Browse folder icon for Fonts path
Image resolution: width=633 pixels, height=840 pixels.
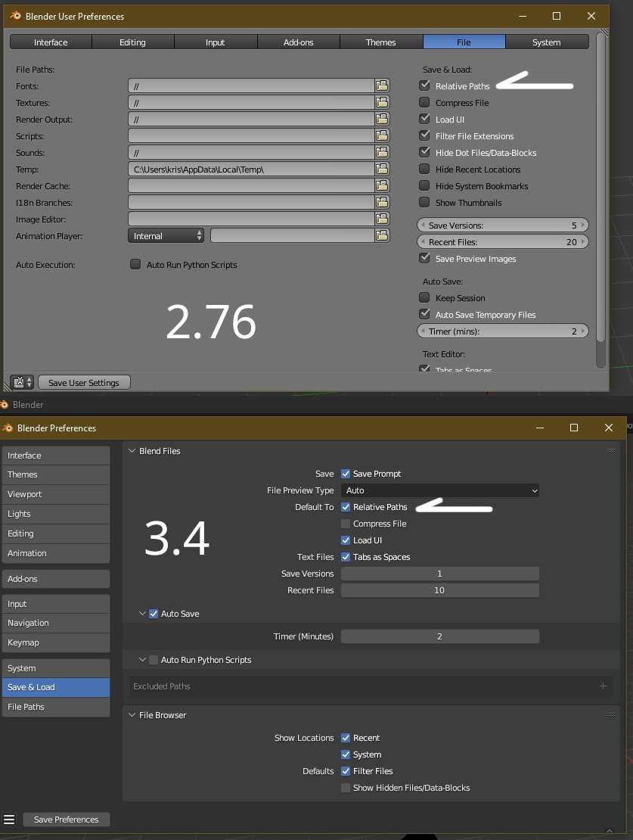point(382,86)
